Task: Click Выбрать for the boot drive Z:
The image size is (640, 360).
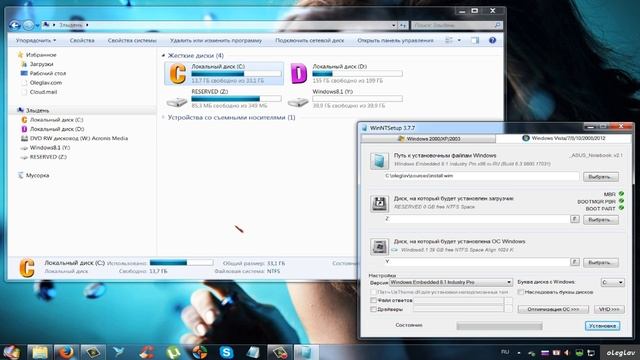Action: tap(600, 220)
